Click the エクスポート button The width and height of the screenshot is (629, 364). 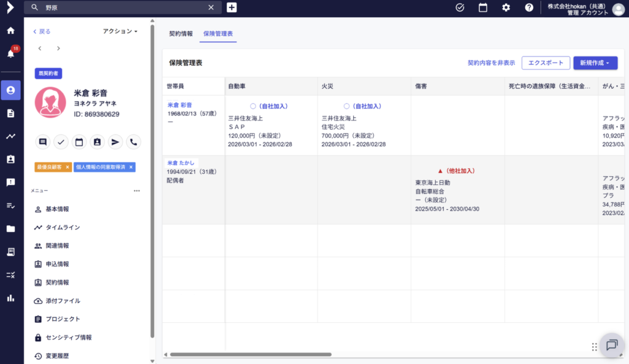(x=545, y=63)
